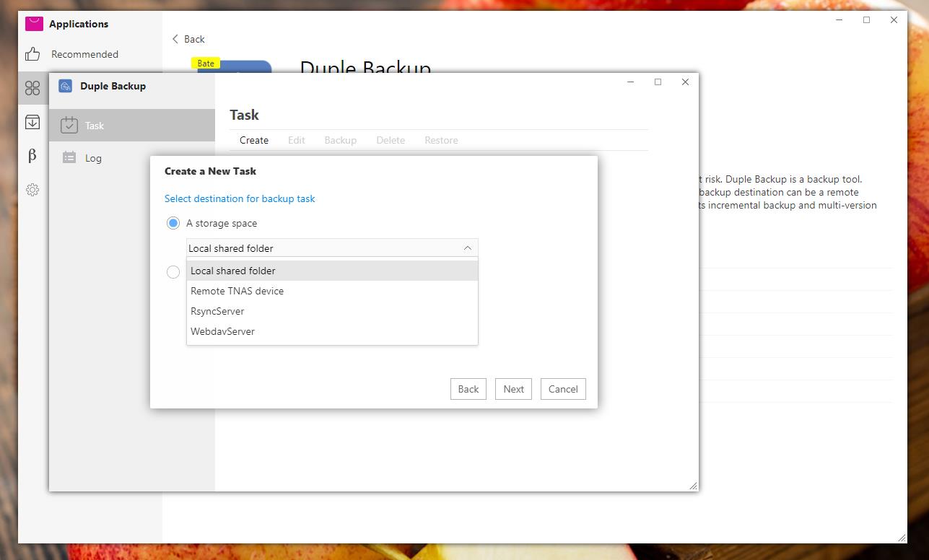Click Create in the Task toolbar
This screenshot has height=560, width=929.
[x=254, y=140]
